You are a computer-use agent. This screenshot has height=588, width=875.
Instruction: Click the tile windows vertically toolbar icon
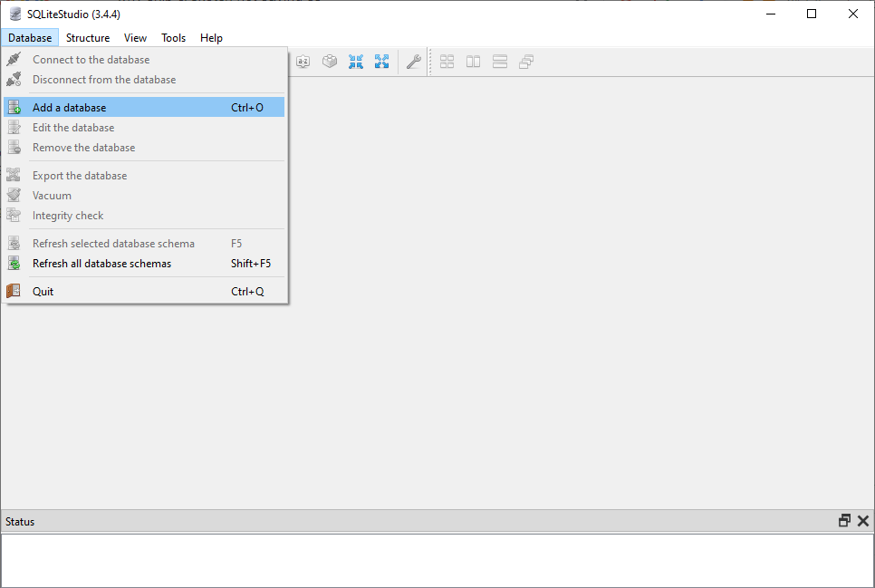pyautogui.click(x=500, y=62)
